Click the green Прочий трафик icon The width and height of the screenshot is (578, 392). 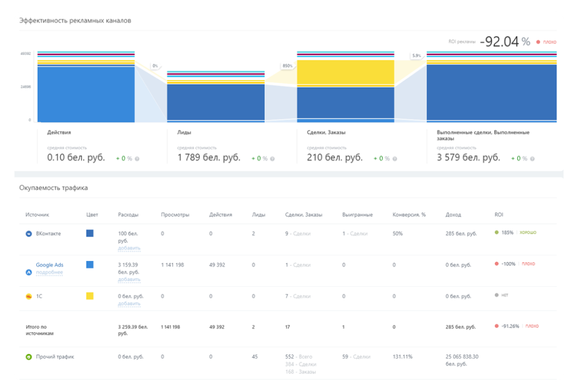(x=28, y=357)
